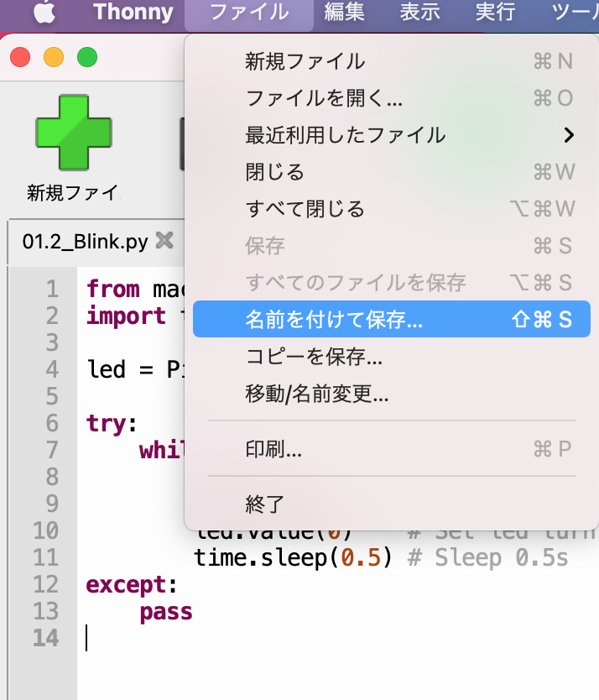Image resolution: width=599 pixels, height=700 pixels.
Task: Click 'led' on line 4
Action: [x=106, y=369]
